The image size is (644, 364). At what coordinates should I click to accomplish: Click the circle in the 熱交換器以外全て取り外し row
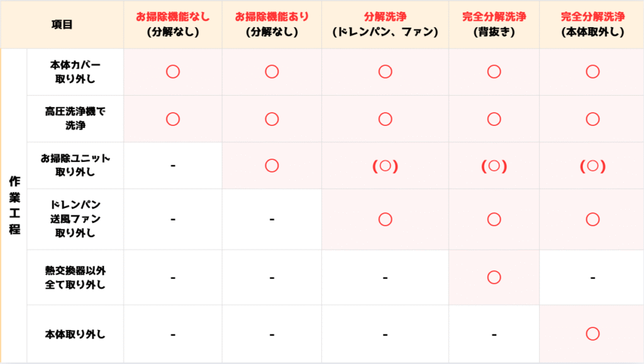pos(494,277)
